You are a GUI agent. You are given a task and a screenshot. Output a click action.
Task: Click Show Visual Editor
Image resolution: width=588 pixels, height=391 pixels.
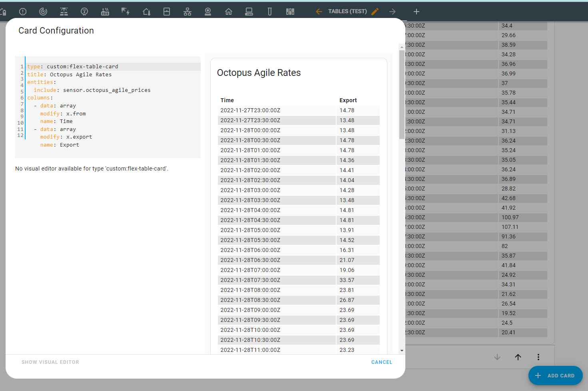pyautogui.click(x=50, y=362)
